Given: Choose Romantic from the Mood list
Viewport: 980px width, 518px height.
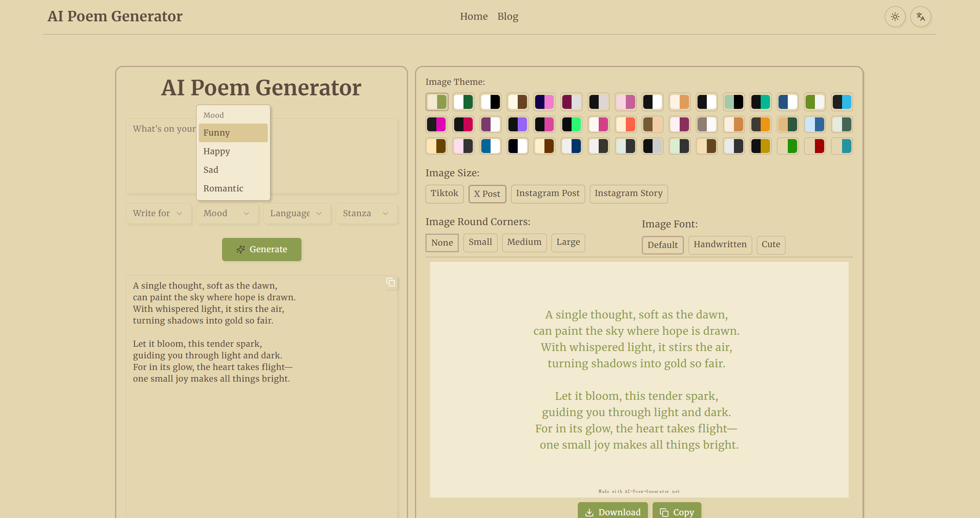Looking at the screenshot, I should [x=223, y=189].
